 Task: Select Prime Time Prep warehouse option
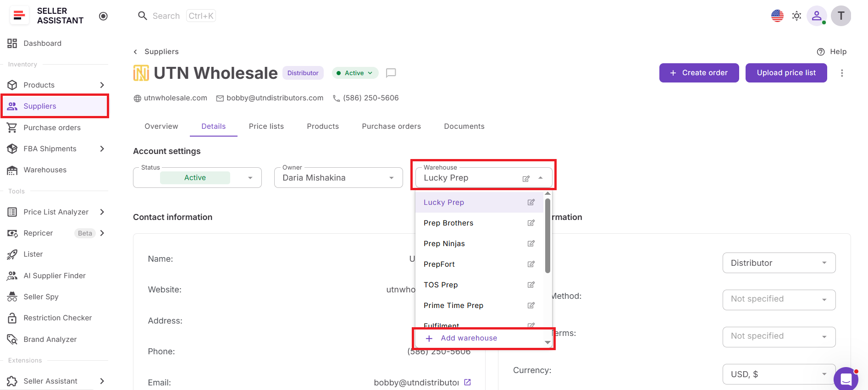coord(479,305)
